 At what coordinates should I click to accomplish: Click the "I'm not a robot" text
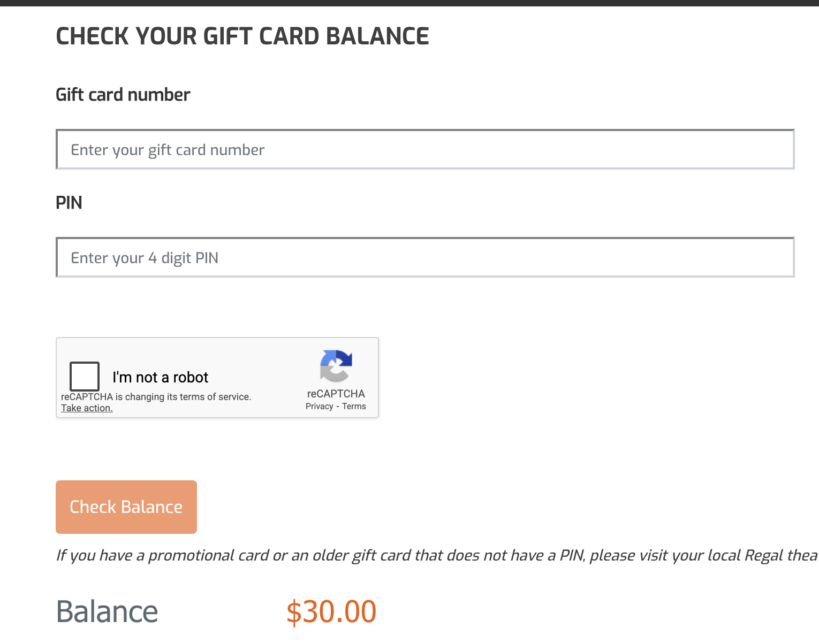pos(160,377)
